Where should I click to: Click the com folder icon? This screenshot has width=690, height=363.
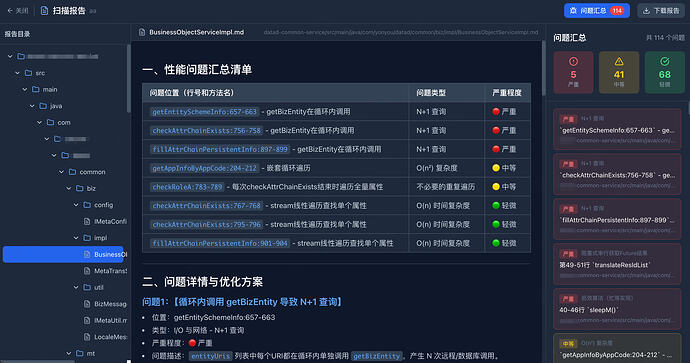click(x=51, y=122)
